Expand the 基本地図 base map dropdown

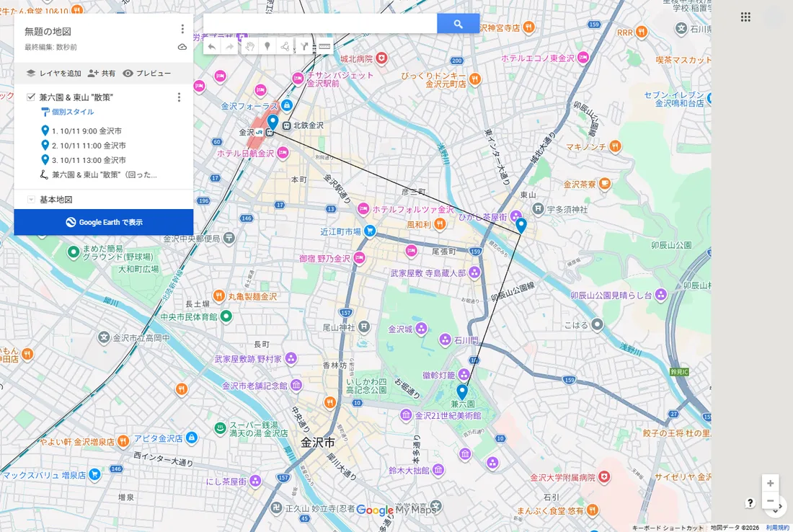[x=31, y=200]
